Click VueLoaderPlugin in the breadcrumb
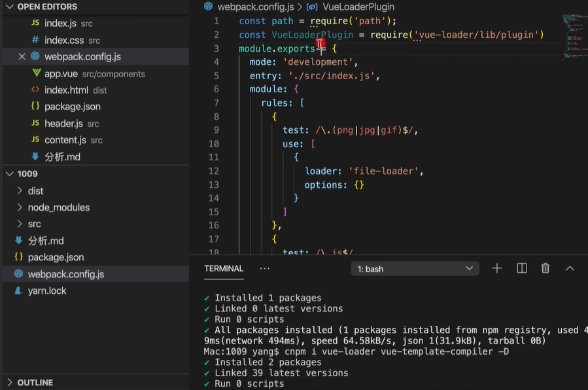 click(x=358, y=7)
